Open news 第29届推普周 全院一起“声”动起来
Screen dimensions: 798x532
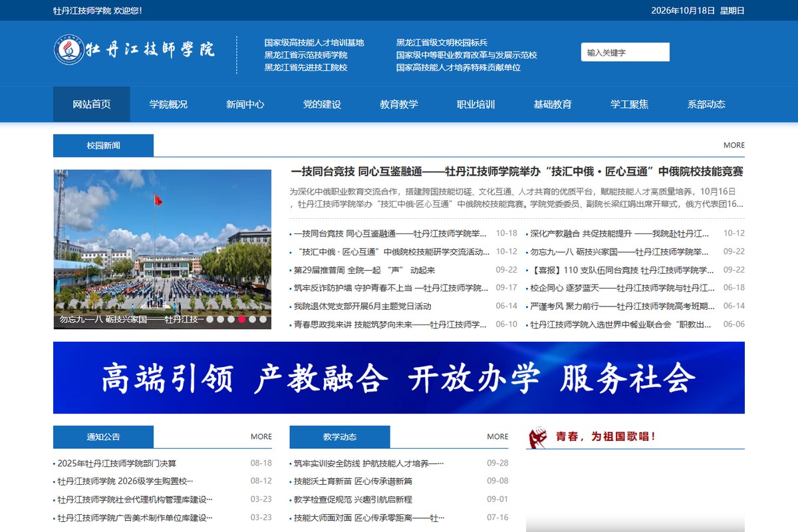click(x=364, y=270)
